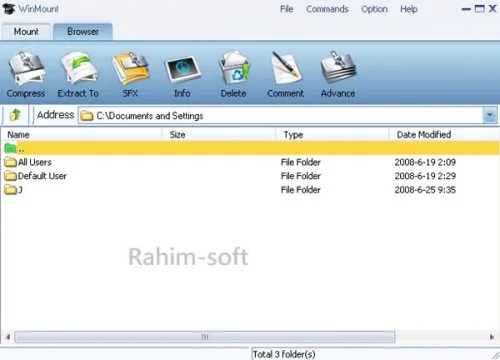
Task: Sort by Name column header
Action: (82, 135)
